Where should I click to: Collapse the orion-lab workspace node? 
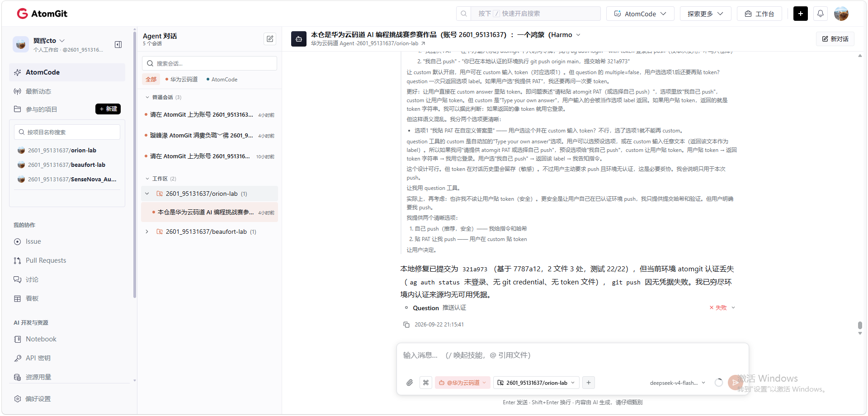(x=147, y=194)
